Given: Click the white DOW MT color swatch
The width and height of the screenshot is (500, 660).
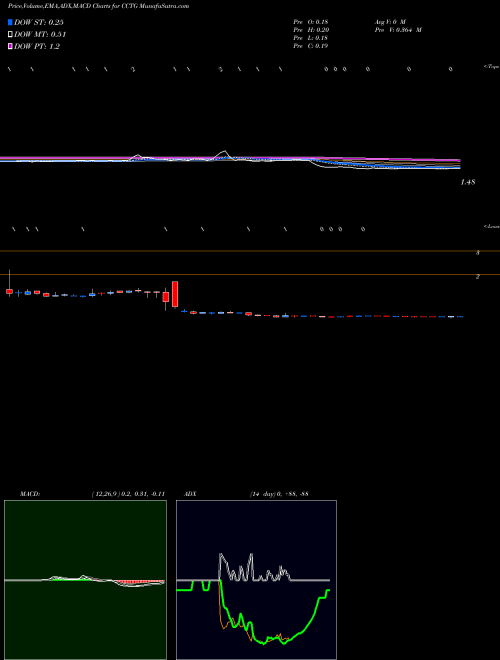Looking at the screenshot, I should (x=10, y=35).
